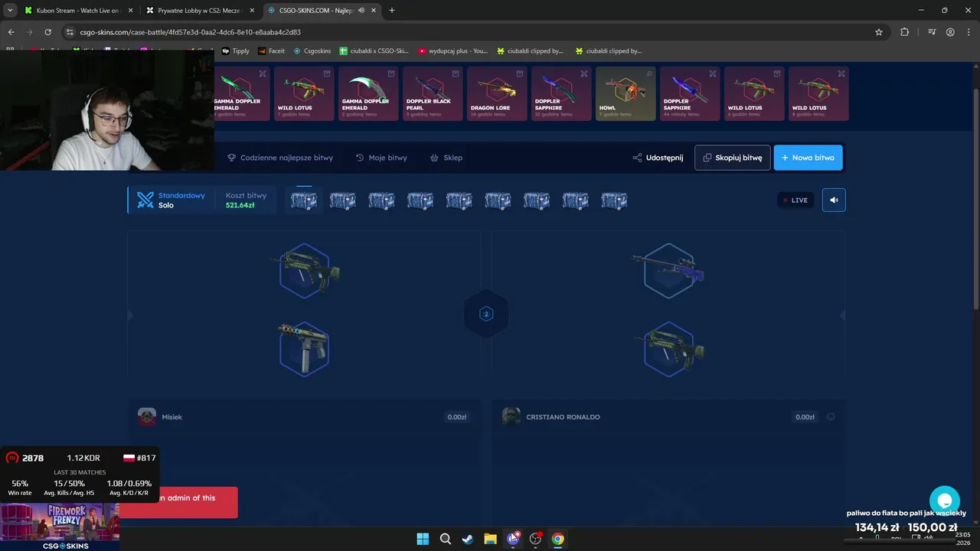Viewport: 980px width, 551px height.
Task: Open Codzienne najlepsze bitwy tab
Action: pos(280,158)
